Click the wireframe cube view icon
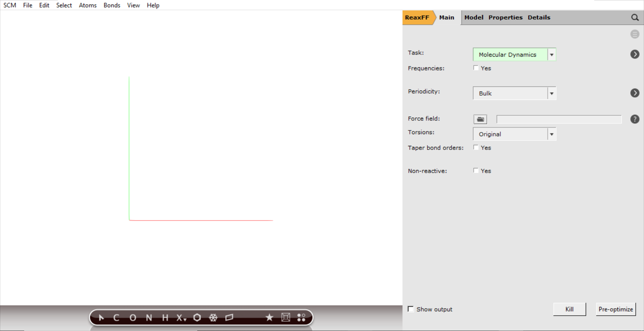This screenshot has width=644, height=331. (x=286, y=317)
